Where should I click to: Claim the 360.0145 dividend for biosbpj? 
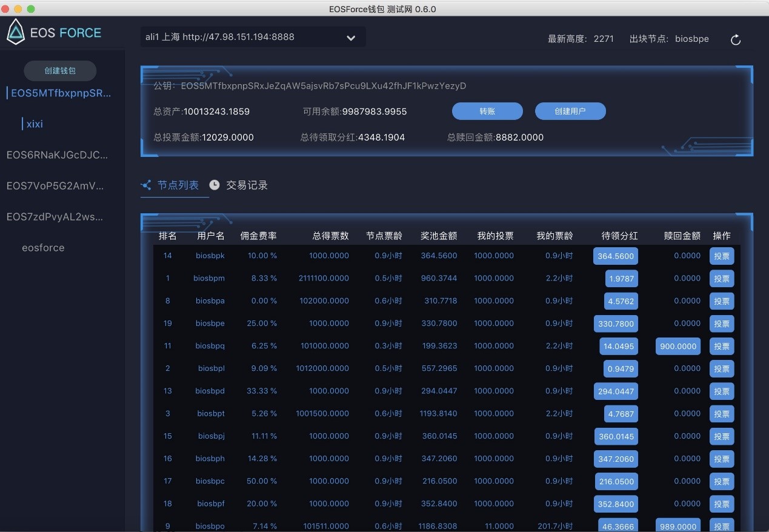pyautogui.click(x=616, y=436)
